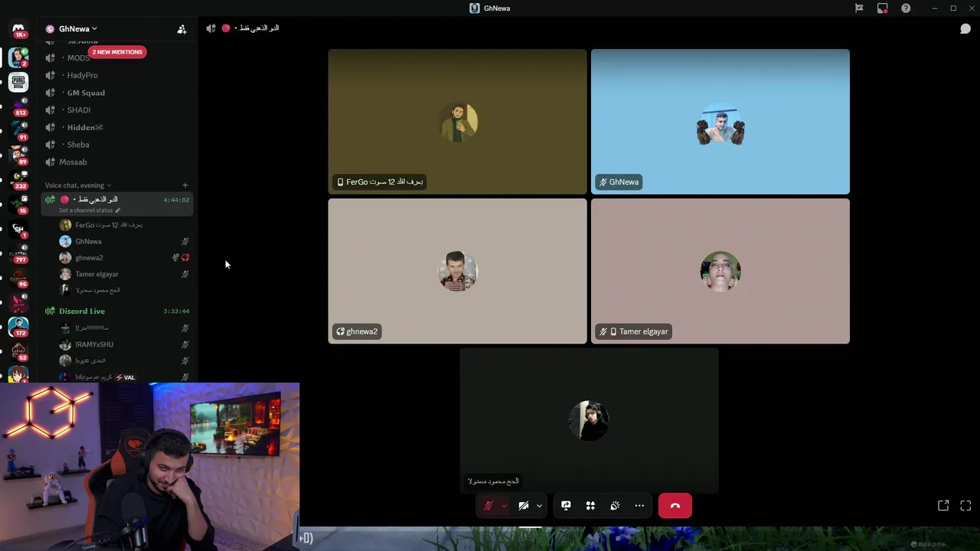The image size is (980, 551).
Task: Open the server with 172 badge
Action: pos(18,326)
